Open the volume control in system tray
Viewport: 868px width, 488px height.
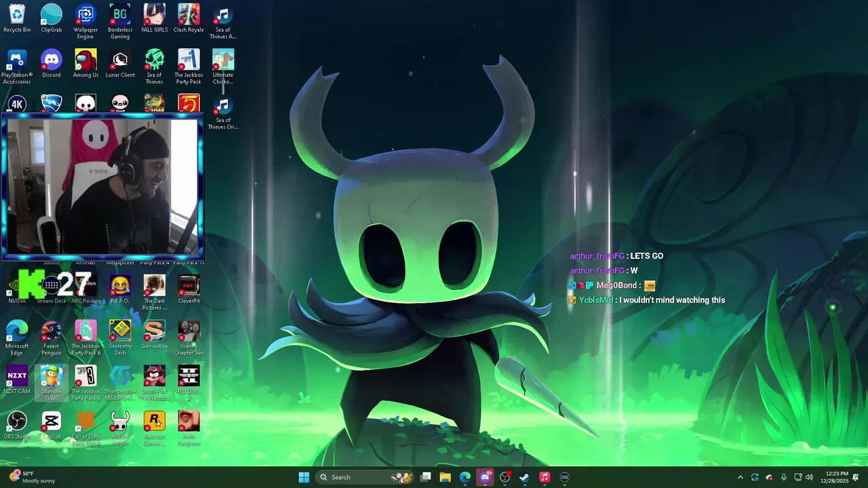[810, 477]
